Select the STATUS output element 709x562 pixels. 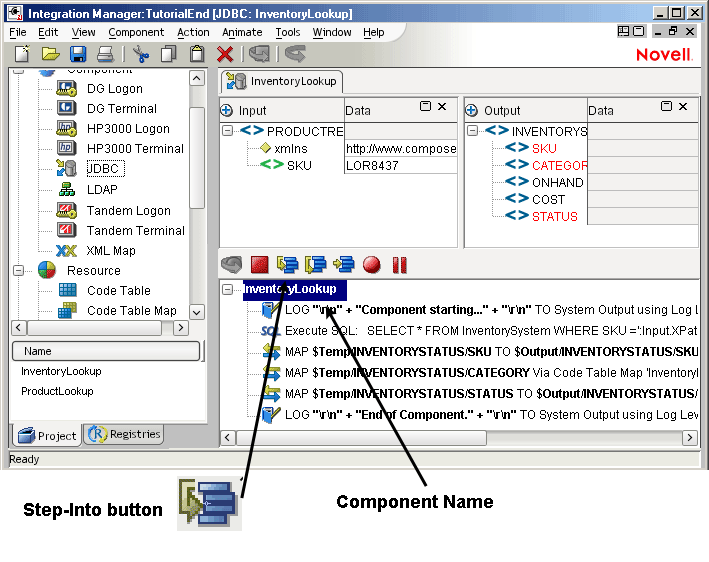[x=554, y=217]
